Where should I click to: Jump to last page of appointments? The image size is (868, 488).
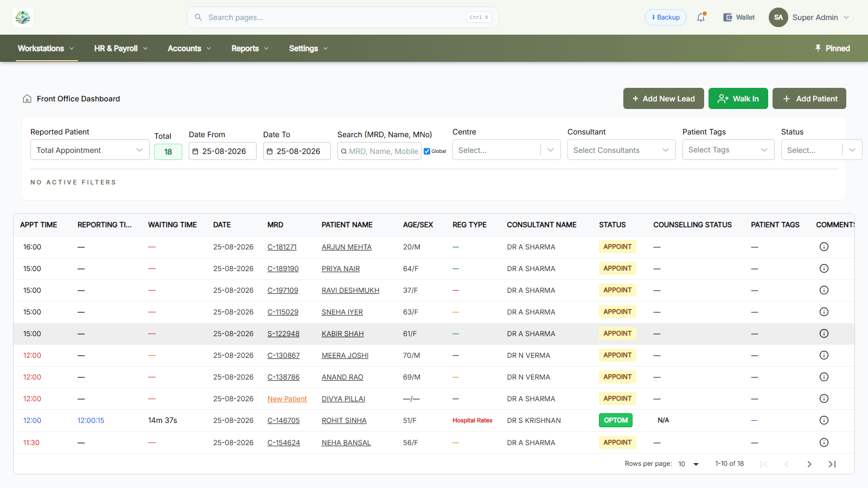[832, 464]
